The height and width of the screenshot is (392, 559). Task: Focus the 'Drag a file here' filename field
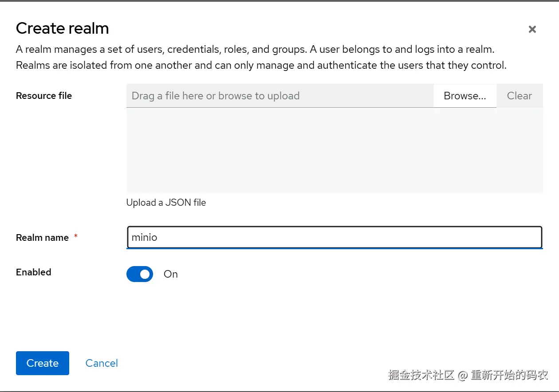[279, 96]
